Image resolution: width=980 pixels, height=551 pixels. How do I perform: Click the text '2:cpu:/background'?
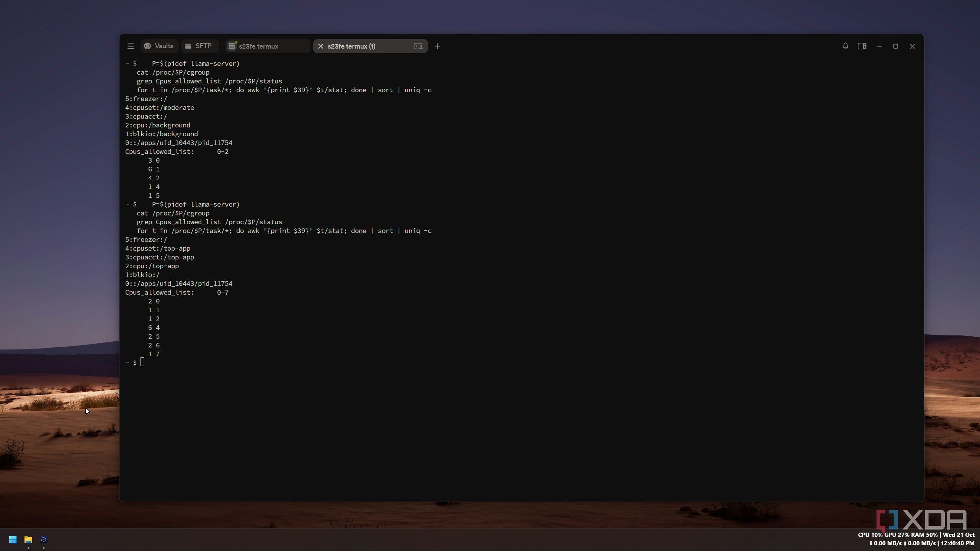coord(158,125)
